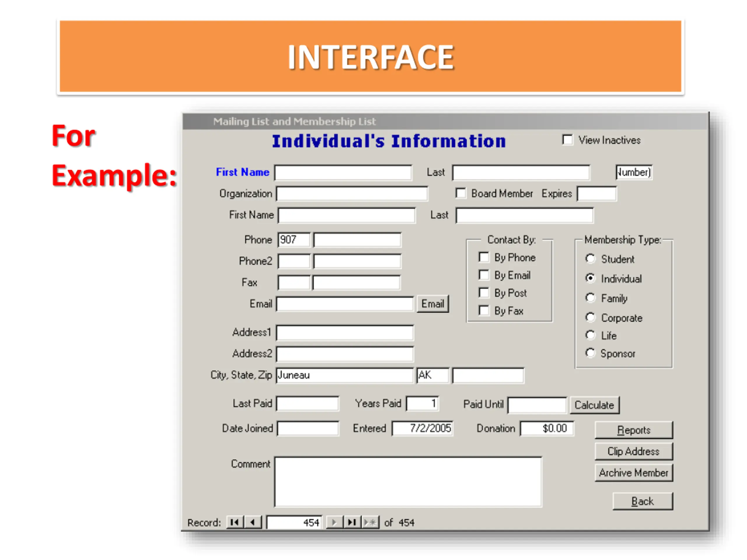Viewport: 747px width, 560px height.
Task: Click Phone2 area code field
Action: point(294,261)
